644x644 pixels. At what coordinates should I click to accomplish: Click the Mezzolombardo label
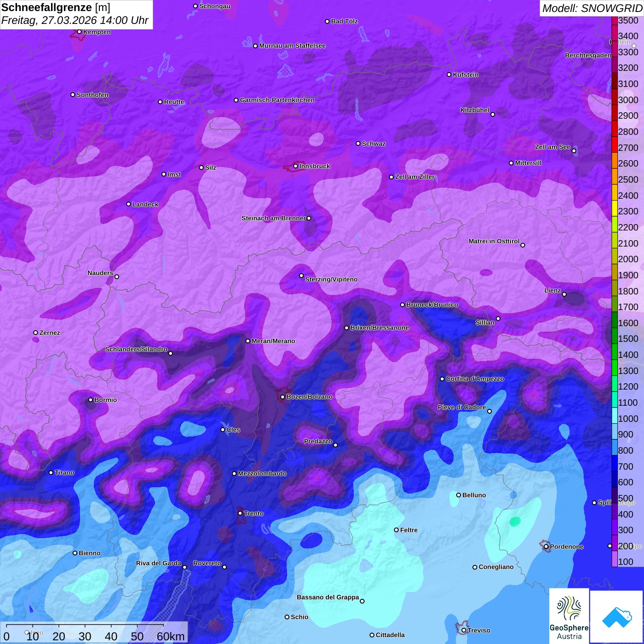pos(262,473)
